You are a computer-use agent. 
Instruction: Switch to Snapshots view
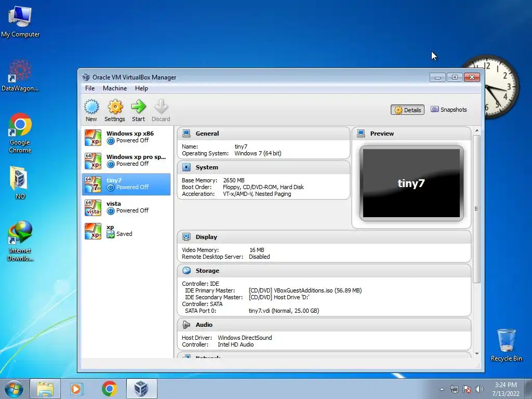coord(449,110)
